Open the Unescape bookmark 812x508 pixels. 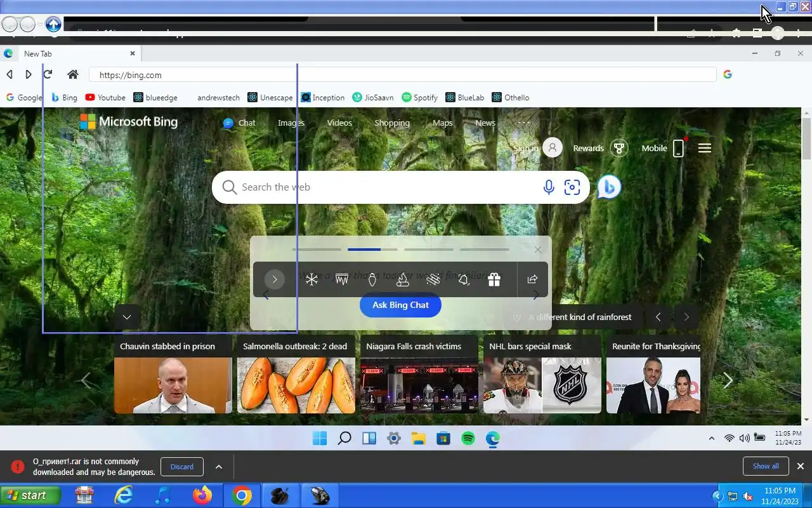[x=270, y=98]
